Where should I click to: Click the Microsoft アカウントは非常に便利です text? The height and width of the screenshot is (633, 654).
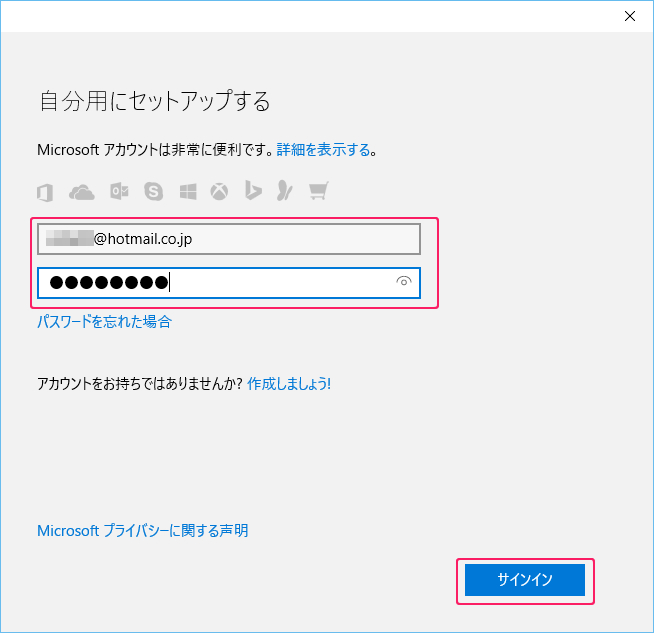point(155,150)
